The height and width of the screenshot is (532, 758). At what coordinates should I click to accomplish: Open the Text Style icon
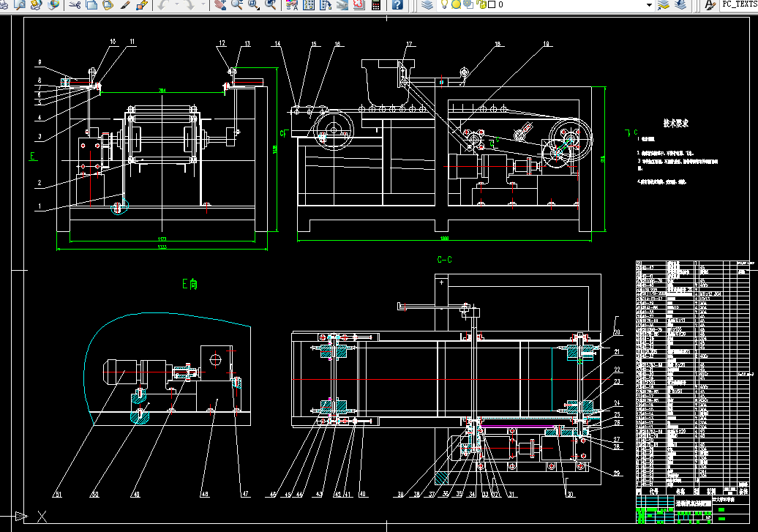click(x=710, y=4)
